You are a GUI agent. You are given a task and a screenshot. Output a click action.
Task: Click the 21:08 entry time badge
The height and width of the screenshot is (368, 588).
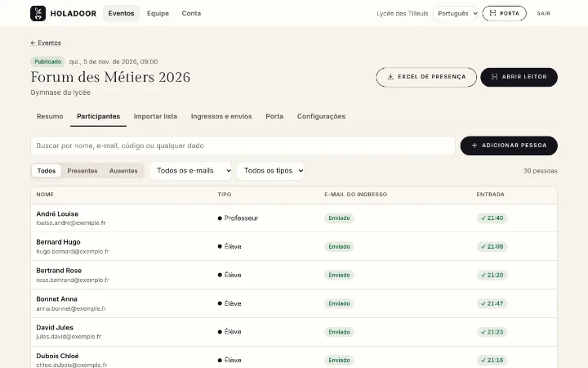click(x=492, y=247)
